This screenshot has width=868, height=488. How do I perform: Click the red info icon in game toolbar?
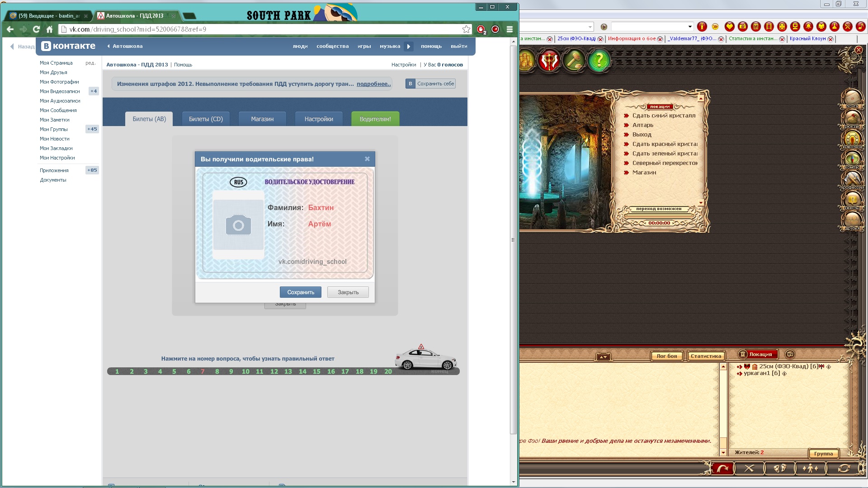702,27
